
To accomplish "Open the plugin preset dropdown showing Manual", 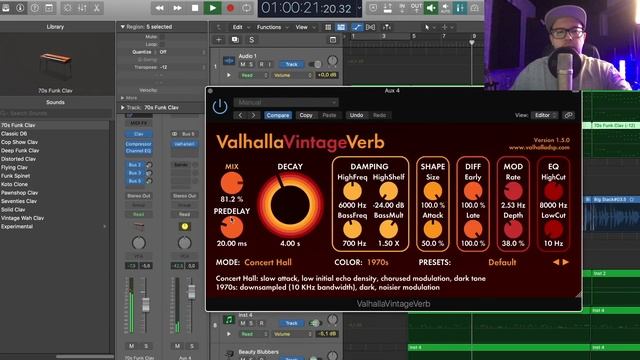I will (x=286, y=102).
